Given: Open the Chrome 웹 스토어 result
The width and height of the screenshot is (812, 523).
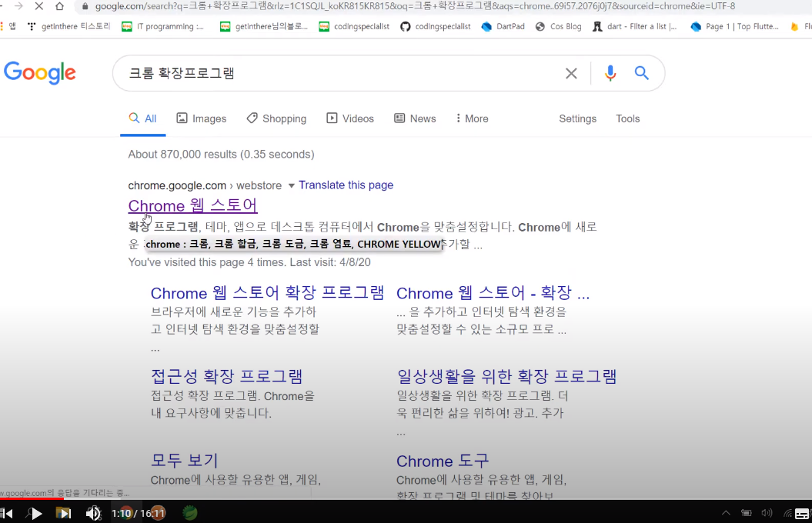Looking at the screenshot, I should [x=192, y=205].
